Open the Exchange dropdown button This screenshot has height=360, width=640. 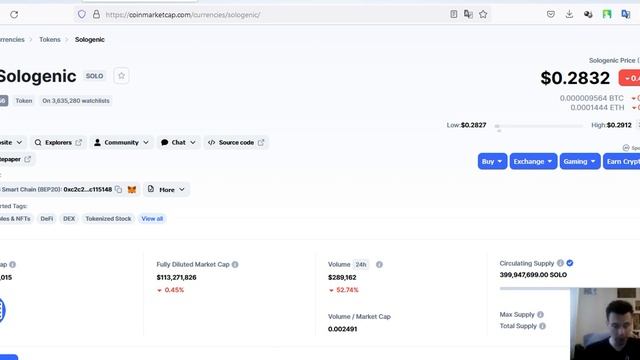click(x=533, y=161)
